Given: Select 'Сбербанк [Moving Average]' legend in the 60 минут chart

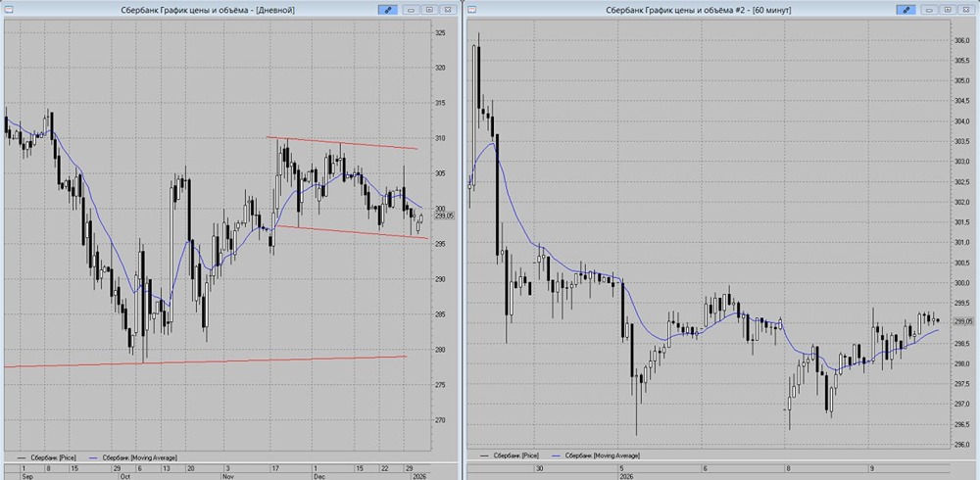Looking at the screenshot, I should pos(595,456).
